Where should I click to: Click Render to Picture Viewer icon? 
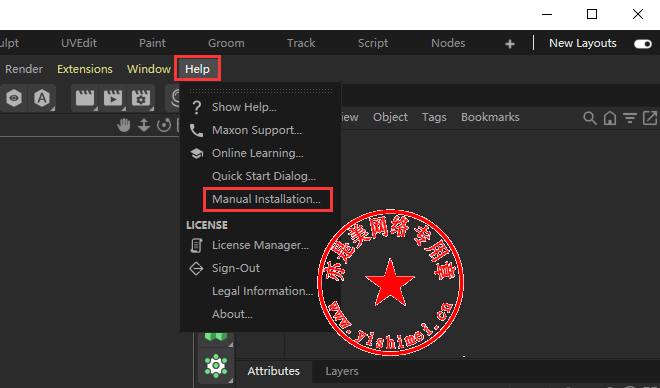coord(113,98)
